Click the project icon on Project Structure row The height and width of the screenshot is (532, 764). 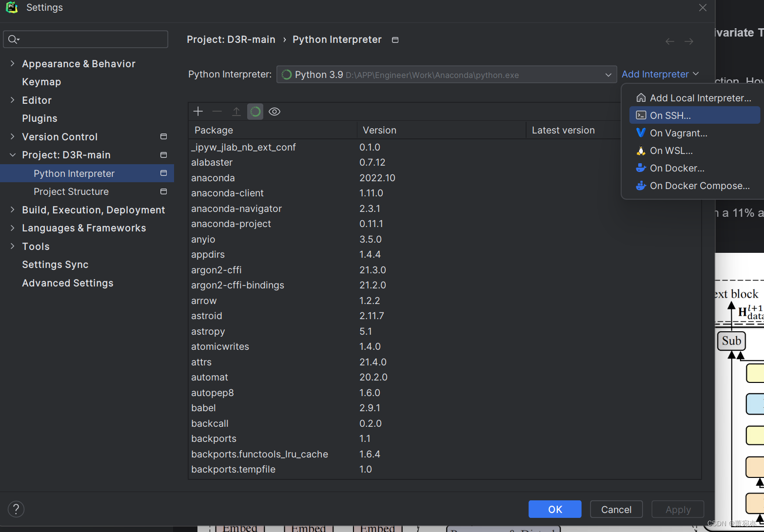pyautogui.click(x=164, y=191)
